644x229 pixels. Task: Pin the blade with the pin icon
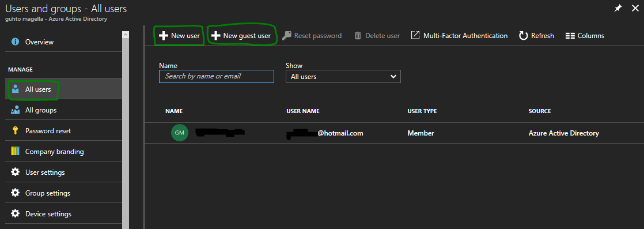tap(618, 8)
